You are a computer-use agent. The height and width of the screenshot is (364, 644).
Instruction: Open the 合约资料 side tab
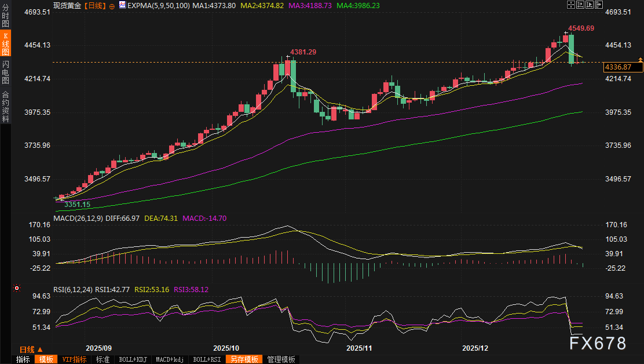coord(6,107)
